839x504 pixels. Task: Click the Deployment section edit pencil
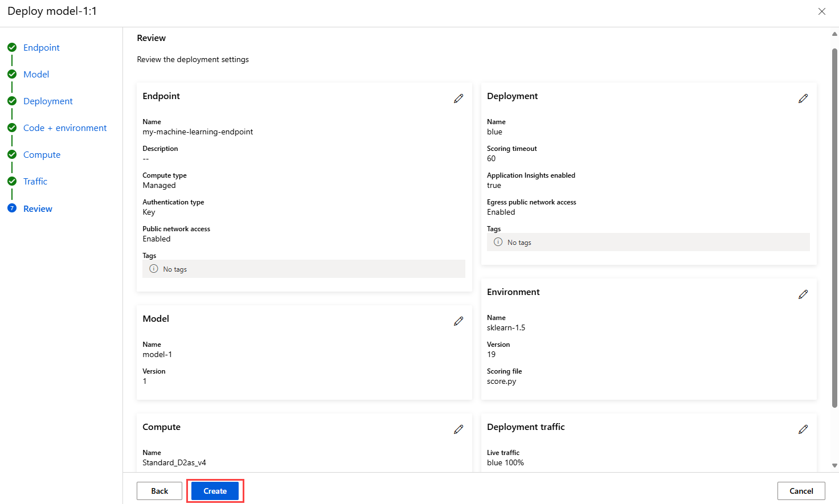tap(803, 99)
